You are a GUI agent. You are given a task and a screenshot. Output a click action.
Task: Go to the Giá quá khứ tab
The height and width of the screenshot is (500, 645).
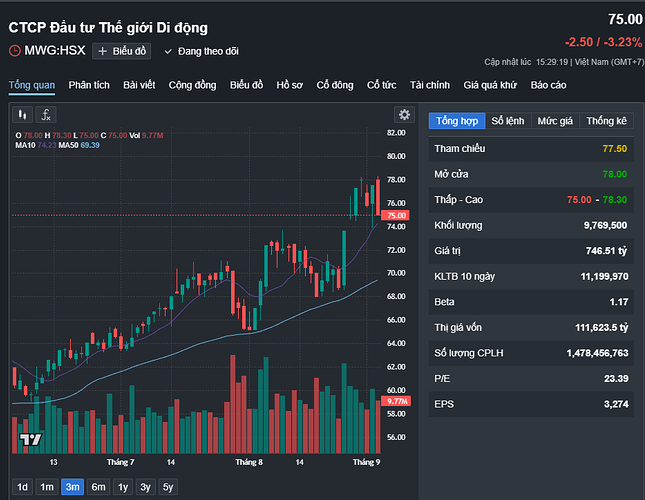coord(490,85)
